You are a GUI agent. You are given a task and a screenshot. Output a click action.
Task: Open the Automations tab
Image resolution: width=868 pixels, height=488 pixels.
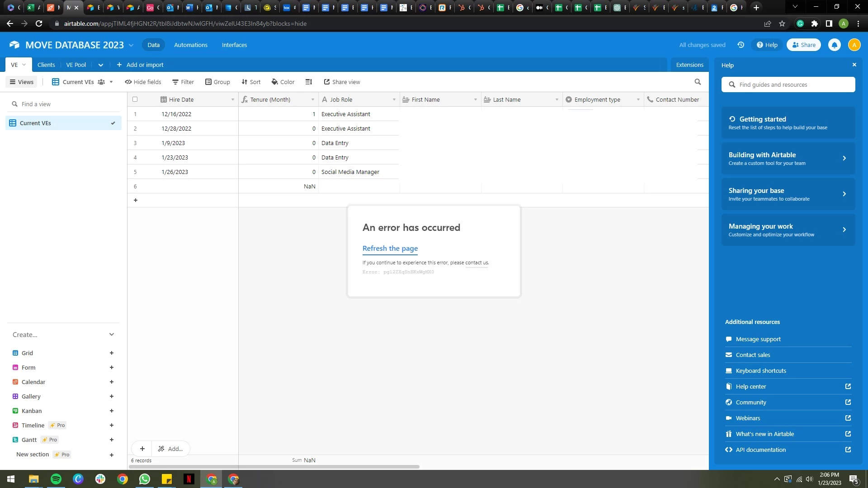190,45
